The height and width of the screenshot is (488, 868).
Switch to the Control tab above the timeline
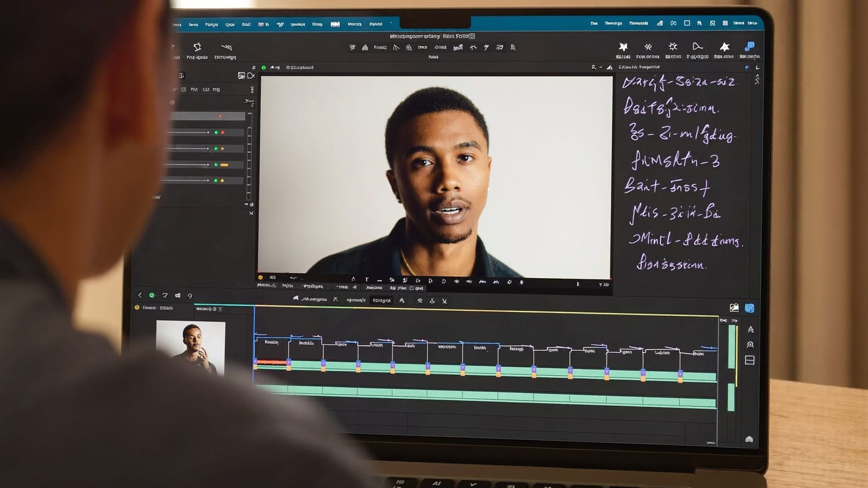(381, 300)
